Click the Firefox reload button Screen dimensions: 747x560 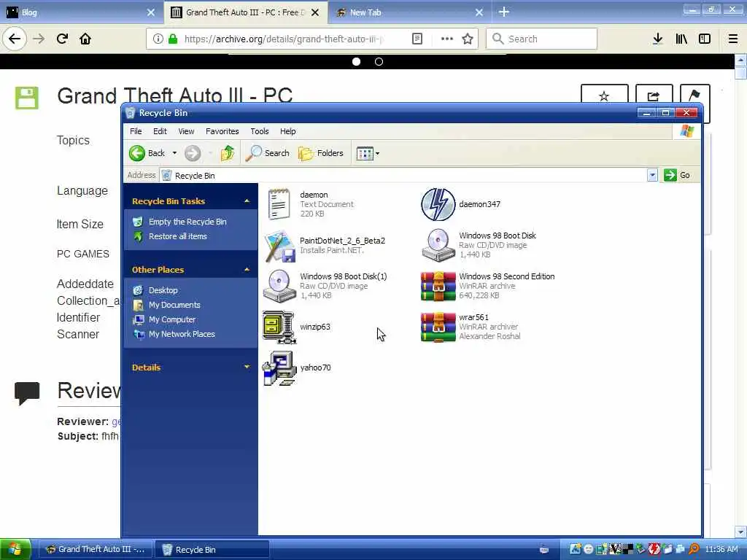(x=62, y=39)
